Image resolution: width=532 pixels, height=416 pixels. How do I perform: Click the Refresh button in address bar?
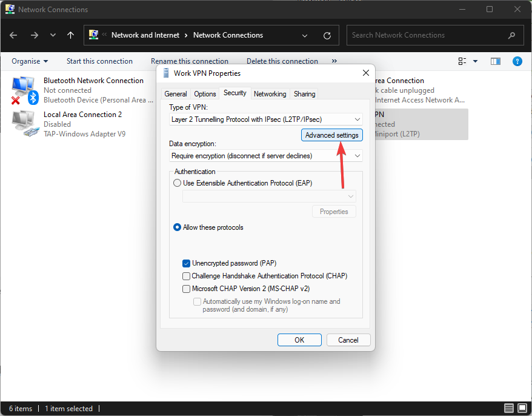pos(327,35)
